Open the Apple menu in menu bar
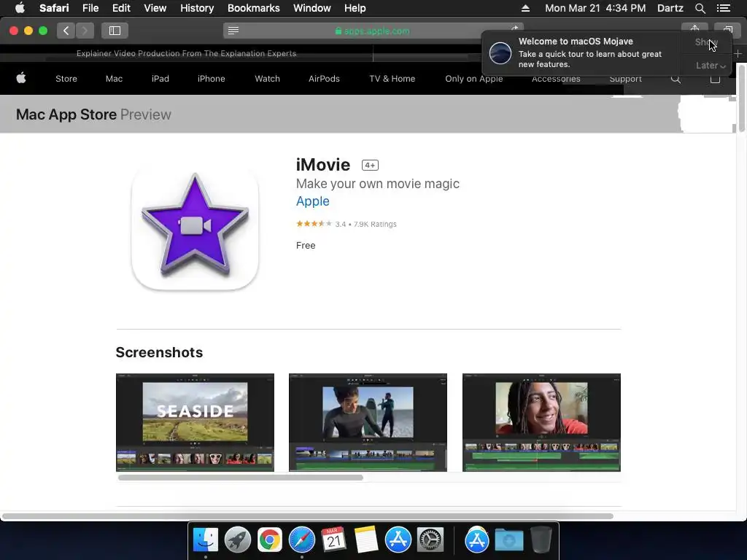This screenshot has width=747, height=560. 20,8
